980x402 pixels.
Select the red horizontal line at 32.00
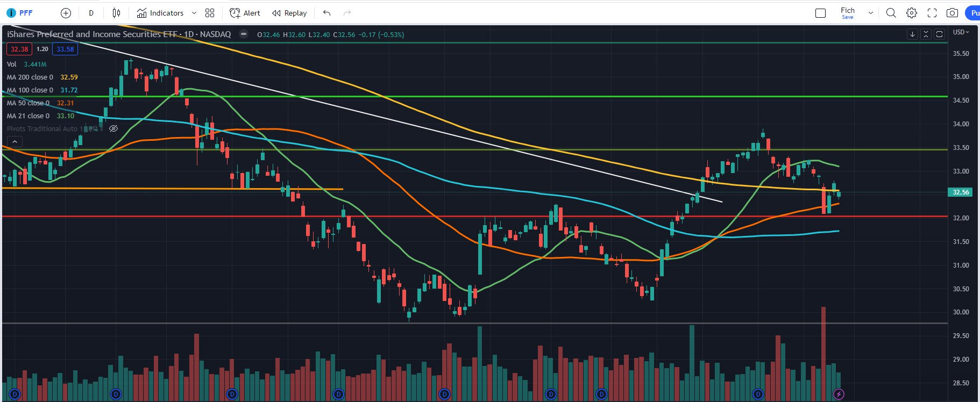[x=475, y=217]
